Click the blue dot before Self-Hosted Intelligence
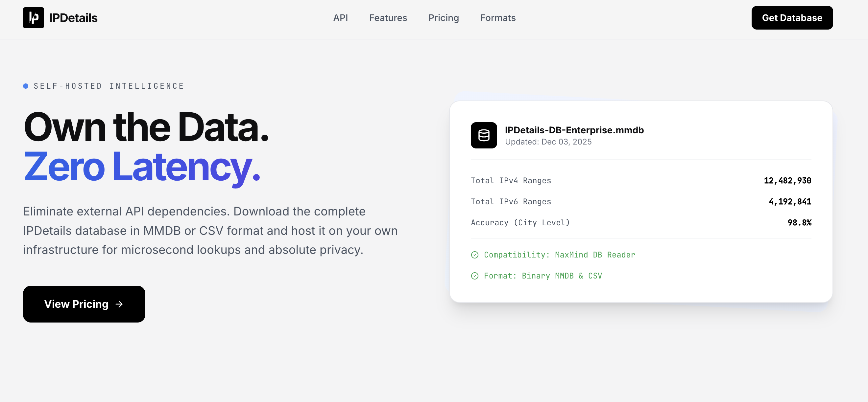The height and width of the screenshot is (402, 868). 26,86
